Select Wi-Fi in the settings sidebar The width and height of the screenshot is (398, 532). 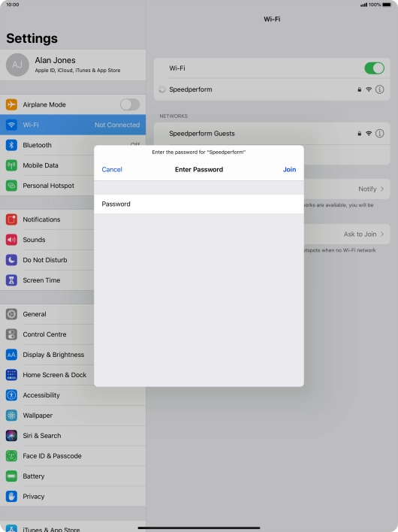pos(73,125)
